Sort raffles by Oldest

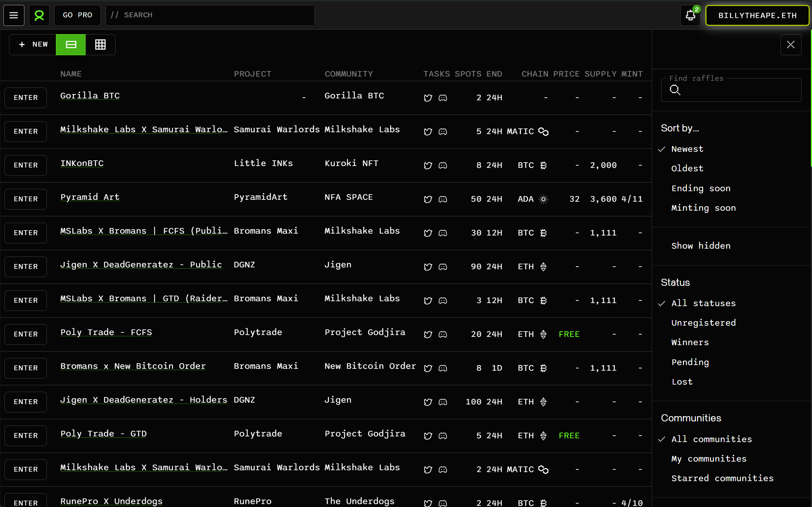click(687, 169)
